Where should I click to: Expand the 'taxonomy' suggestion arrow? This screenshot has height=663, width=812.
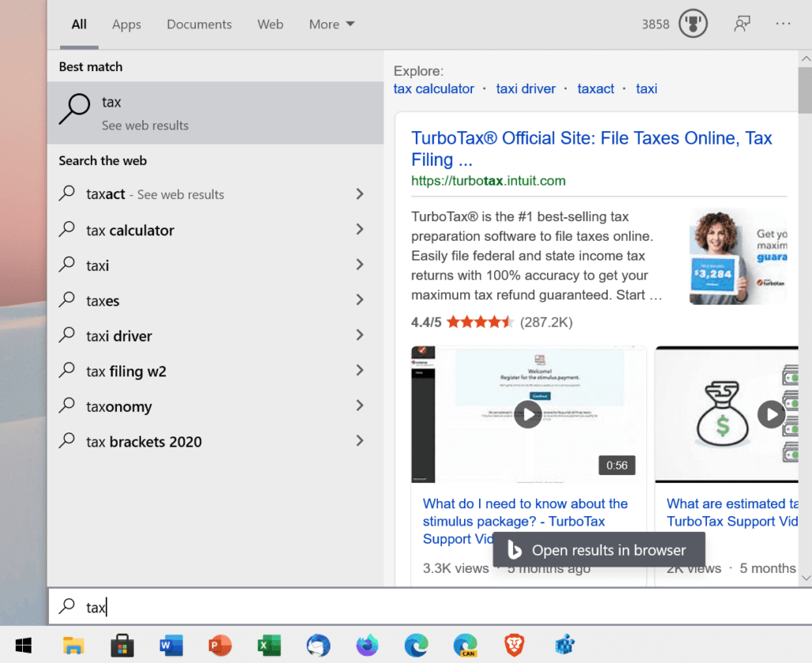359,406
